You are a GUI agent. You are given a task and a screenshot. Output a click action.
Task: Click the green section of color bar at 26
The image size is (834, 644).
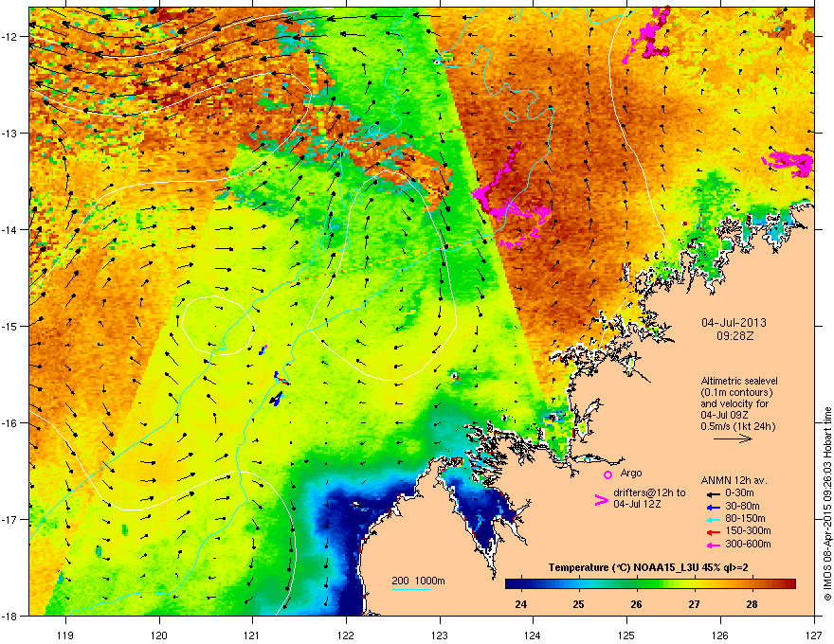(x=637, y=583)
